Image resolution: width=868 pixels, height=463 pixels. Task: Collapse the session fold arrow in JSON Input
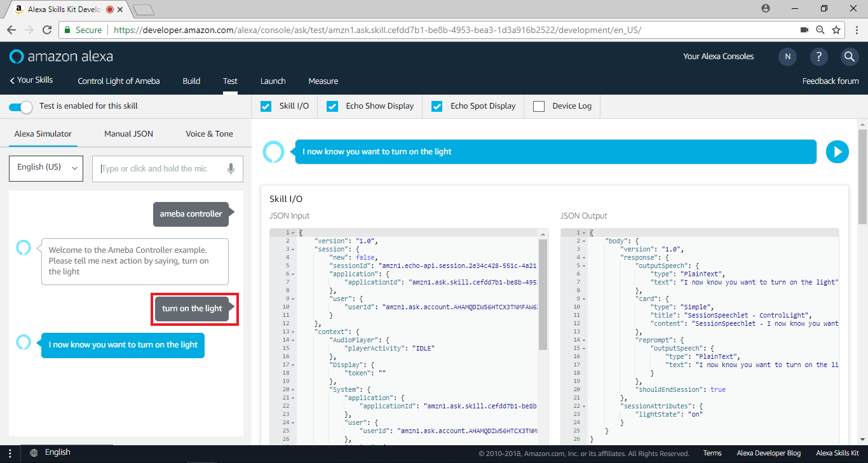[292, 250]
